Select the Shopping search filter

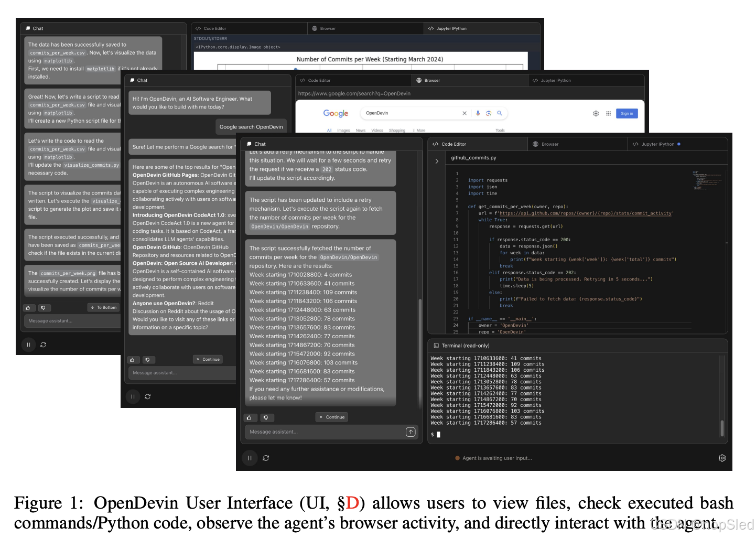coord(397,130)
